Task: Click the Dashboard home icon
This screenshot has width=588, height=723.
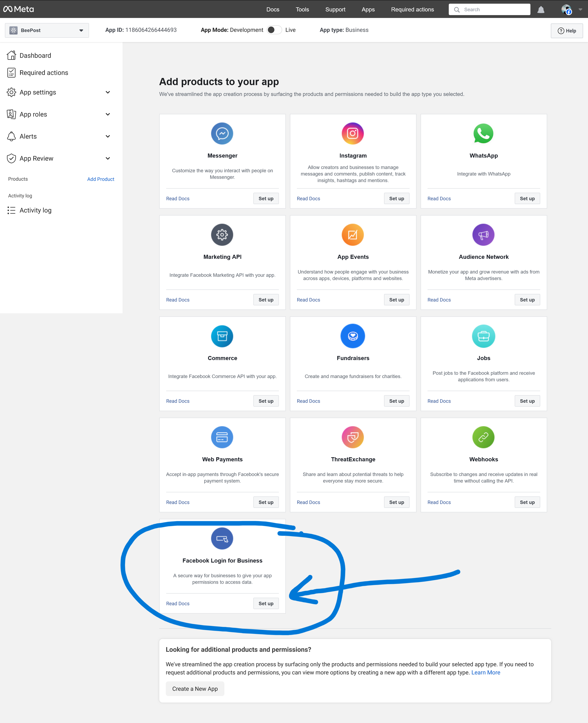Action: [x=11, y=55]
